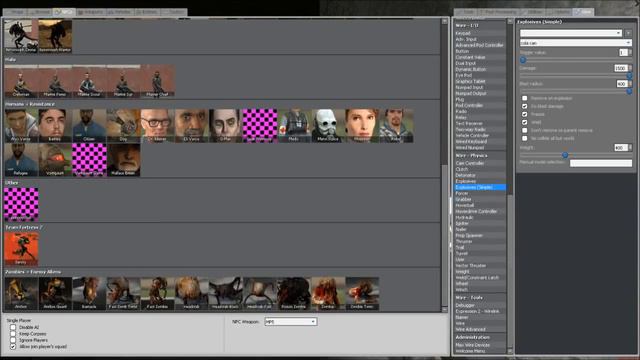Select the Wire Advanced tool
The image size is (640, 360).
click(480, 329)
